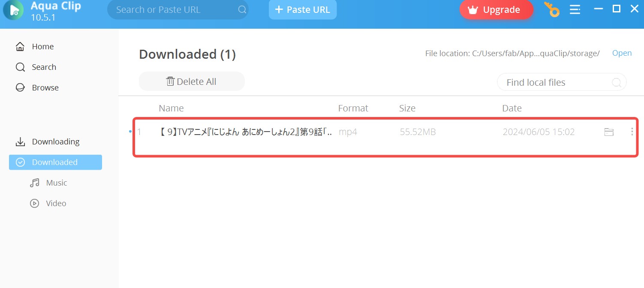
Task: Click the 55.52MB size value
Action: tap(418, 132)
